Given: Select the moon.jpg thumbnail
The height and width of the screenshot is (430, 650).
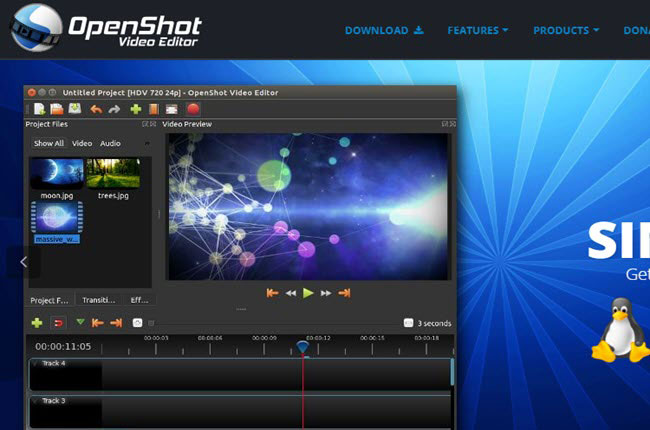Looking at the screenshot, I should 57,173.
